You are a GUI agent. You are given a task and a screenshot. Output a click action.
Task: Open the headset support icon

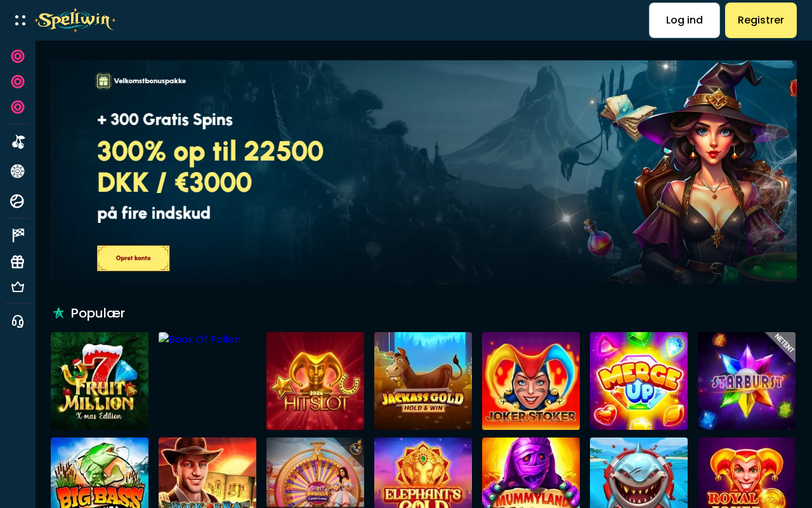click(x=18, y=321)
